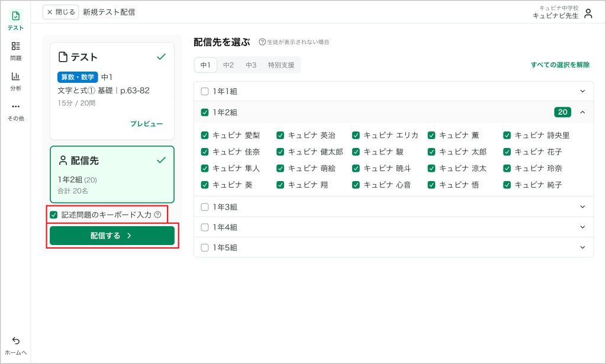Click the 閉じる button
Screen dimensions: 606x364
(x=61, y=12)
